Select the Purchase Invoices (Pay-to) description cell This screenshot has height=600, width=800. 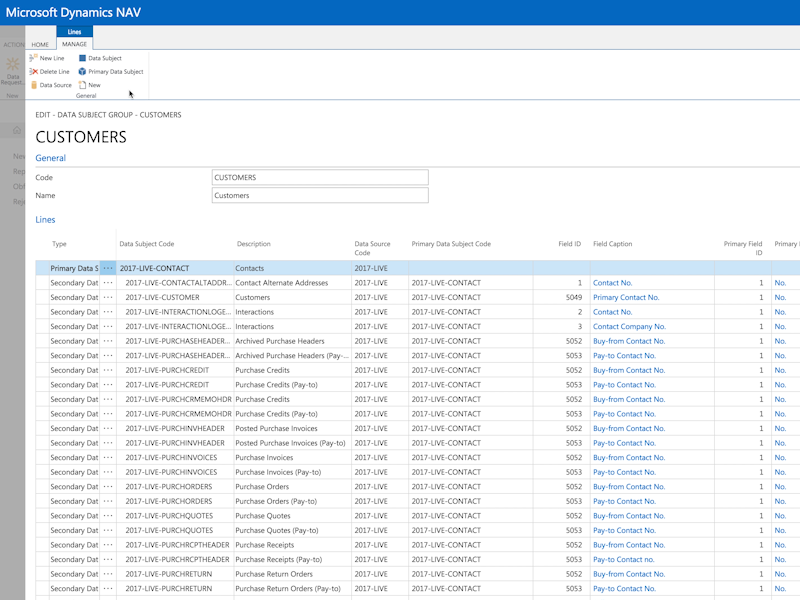pos(292,472)
